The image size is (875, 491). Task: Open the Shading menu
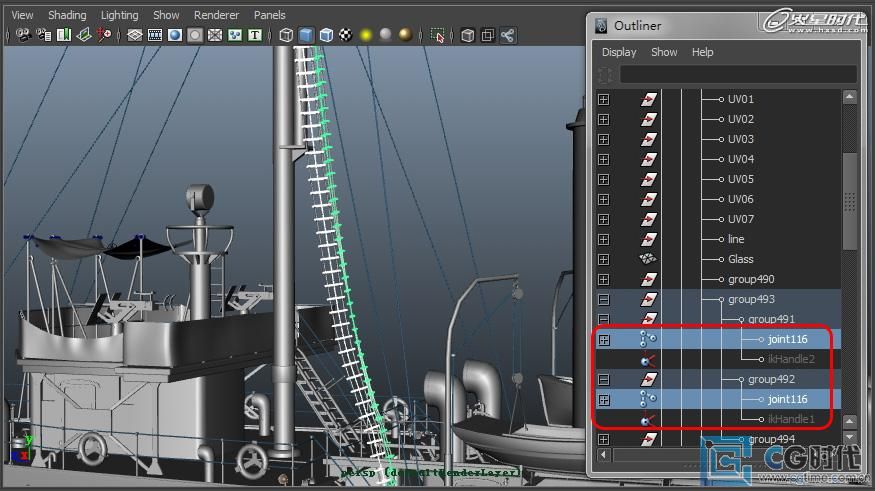coord(67,15)
